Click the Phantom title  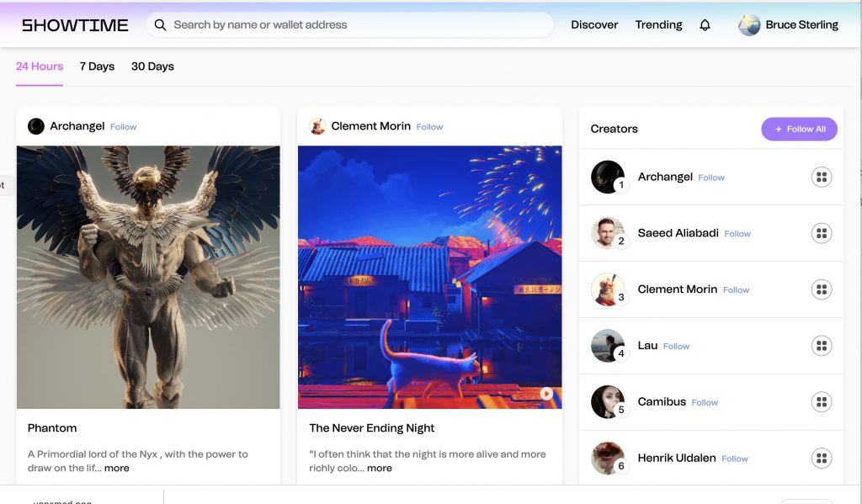pos(52,427)
